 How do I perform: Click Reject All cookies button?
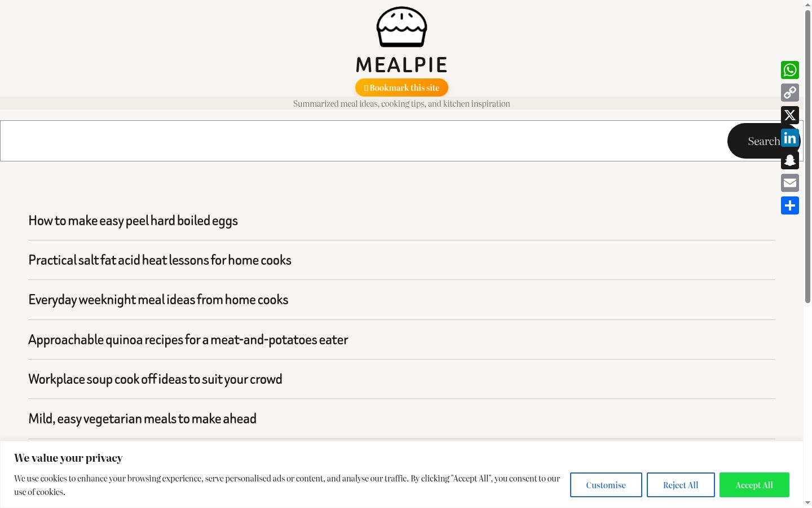click(x=681, y=485)
